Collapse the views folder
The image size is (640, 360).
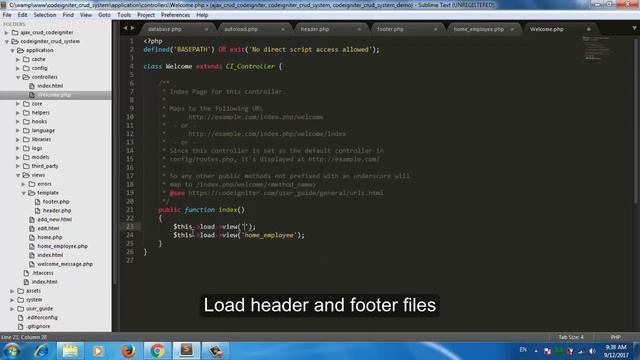click(18, 175)
